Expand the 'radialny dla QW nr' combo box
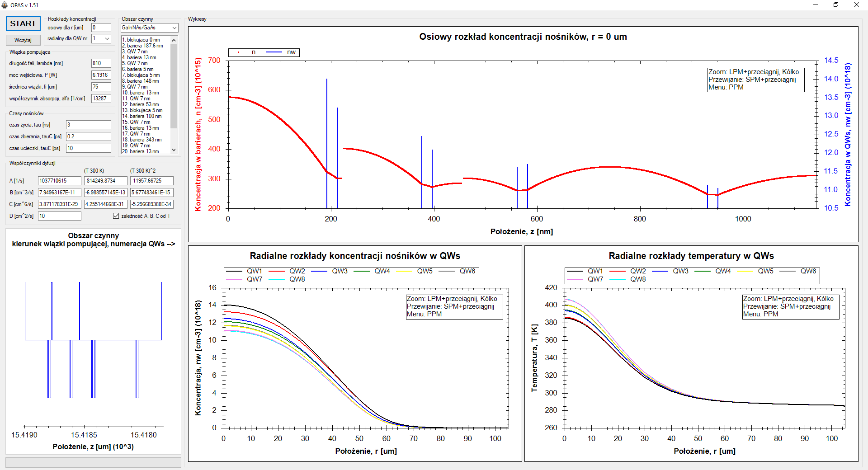Screen dimensions: 868x470 pos(101,39)
